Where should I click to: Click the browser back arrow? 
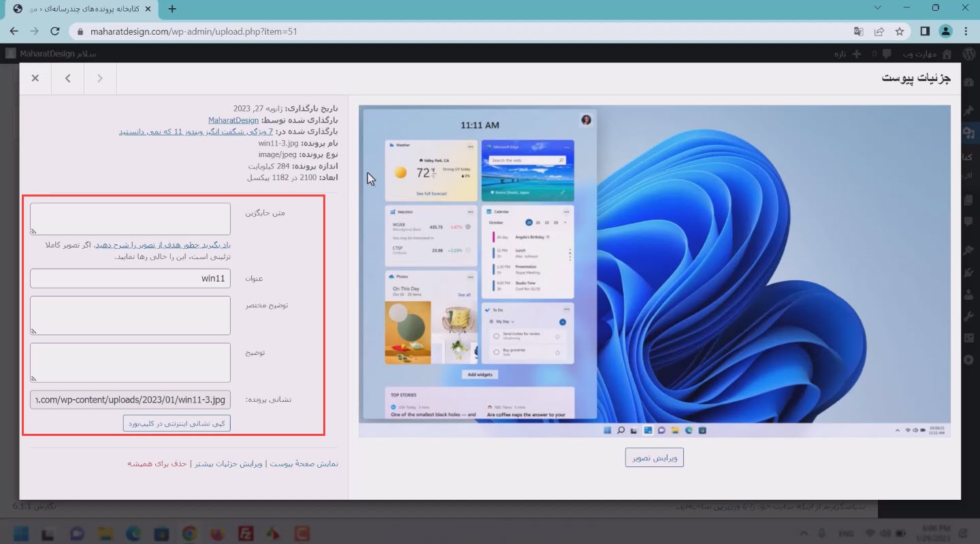[14, 31]
